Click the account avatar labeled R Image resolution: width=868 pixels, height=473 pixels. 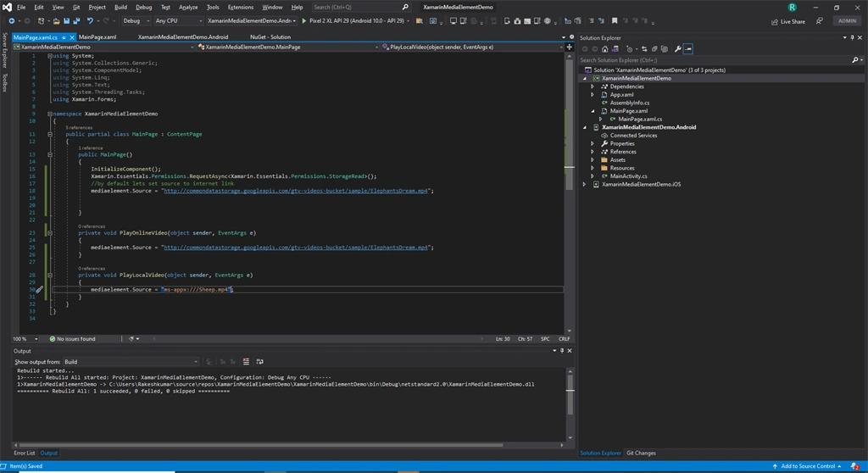pos(793,7)
